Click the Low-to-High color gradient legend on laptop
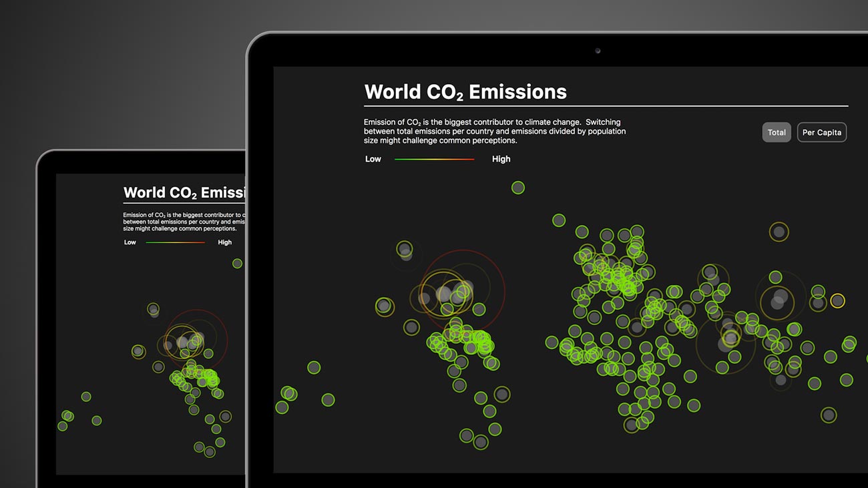This screenshot has height=488, width=868. 434,159
